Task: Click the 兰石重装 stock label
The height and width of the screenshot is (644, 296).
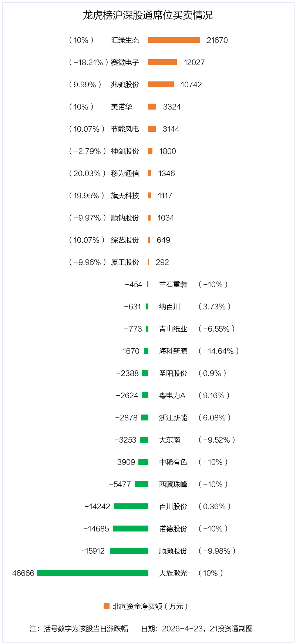Action: [173, 284]
